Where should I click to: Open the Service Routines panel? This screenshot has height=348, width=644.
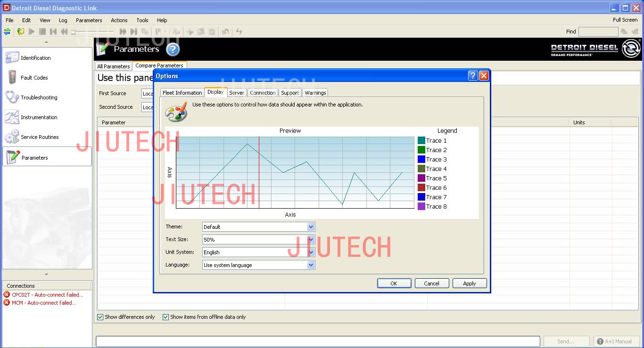(47, 137)
